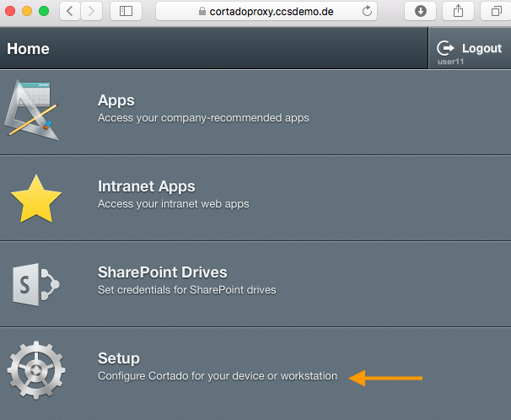This screenshot has width=511, height=420.
Task: Go back with the Safari back arrow
Action: click(x=70, y=11)
